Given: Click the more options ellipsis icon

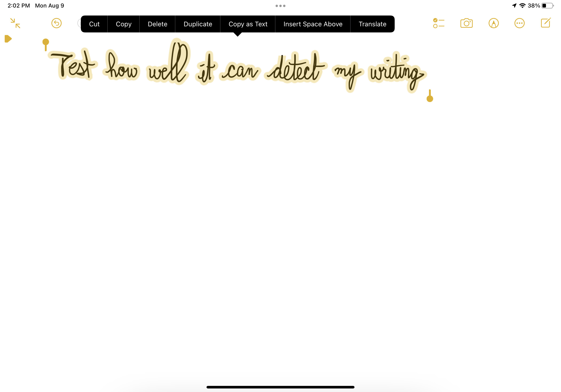Looking at the screenshot, I should pyautogui.click(x=520, y=24).
